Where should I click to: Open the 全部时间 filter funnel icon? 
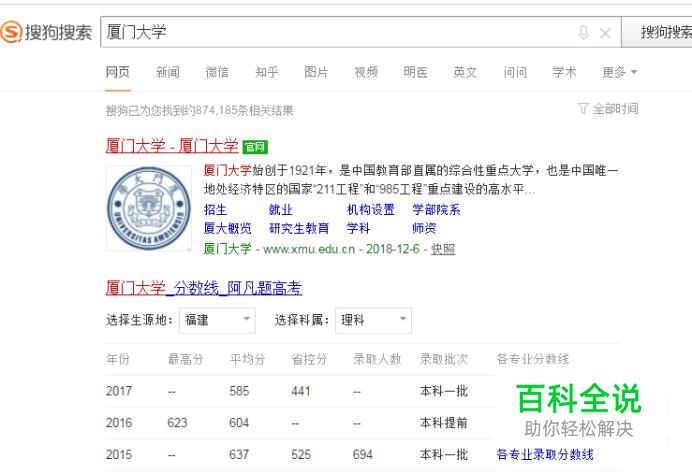583,108
